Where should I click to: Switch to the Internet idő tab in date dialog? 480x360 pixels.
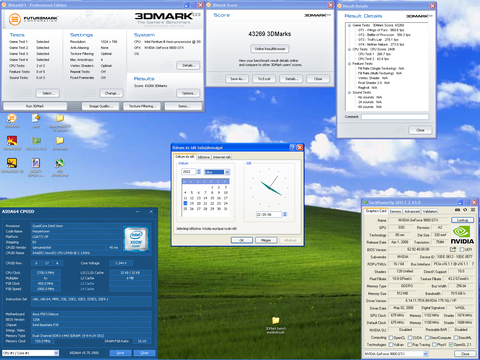[221, 157]
